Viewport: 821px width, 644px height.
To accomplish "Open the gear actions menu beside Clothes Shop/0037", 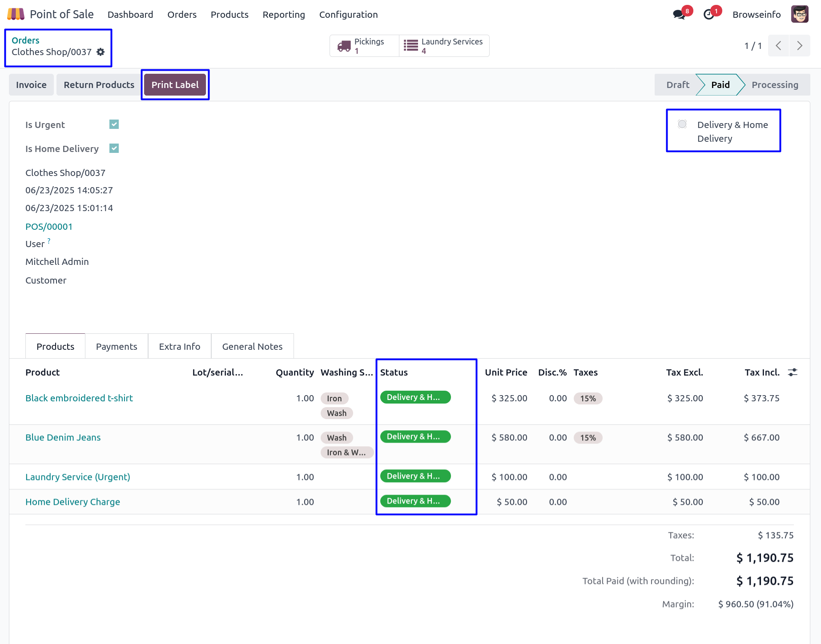I will (101, 52).
